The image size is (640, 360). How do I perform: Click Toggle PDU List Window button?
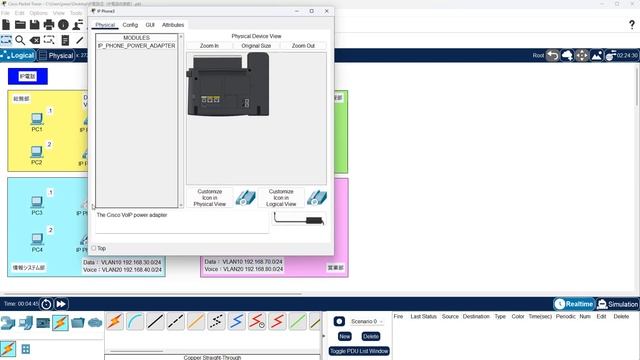coord(359,351)
